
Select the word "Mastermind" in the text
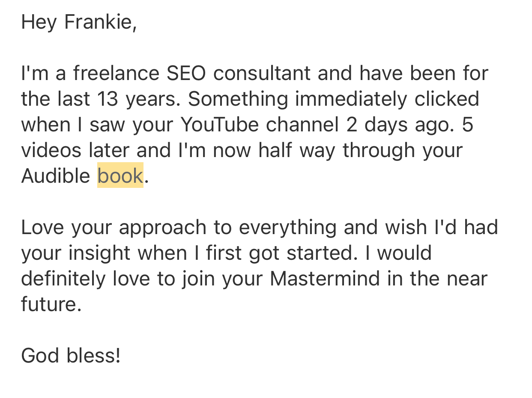pos(325,279)
